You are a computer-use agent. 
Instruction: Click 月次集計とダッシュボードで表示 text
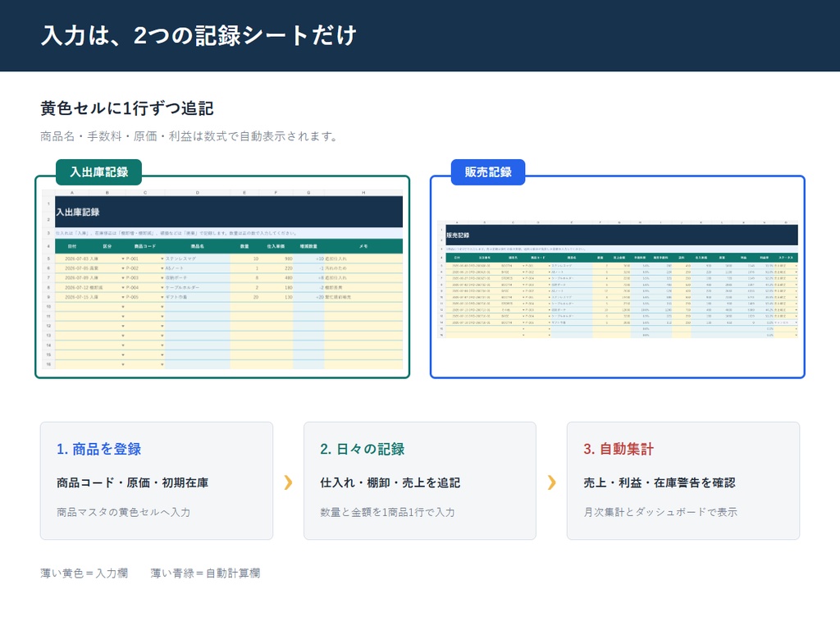point(660,512)
